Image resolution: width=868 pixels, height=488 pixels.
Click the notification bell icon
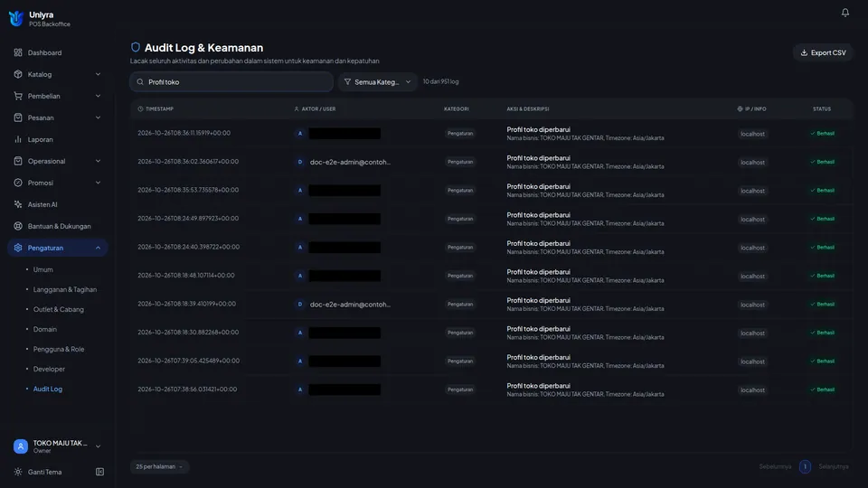pos(844,12)
